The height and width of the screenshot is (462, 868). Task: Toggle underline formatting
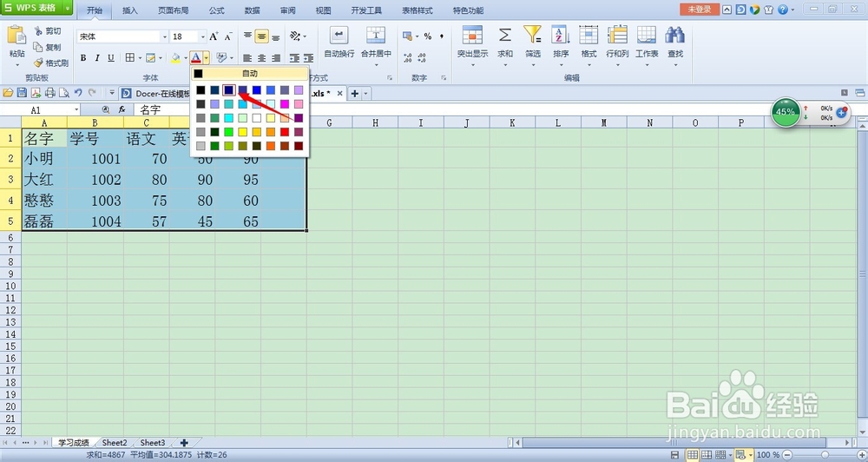click(111, 57)
